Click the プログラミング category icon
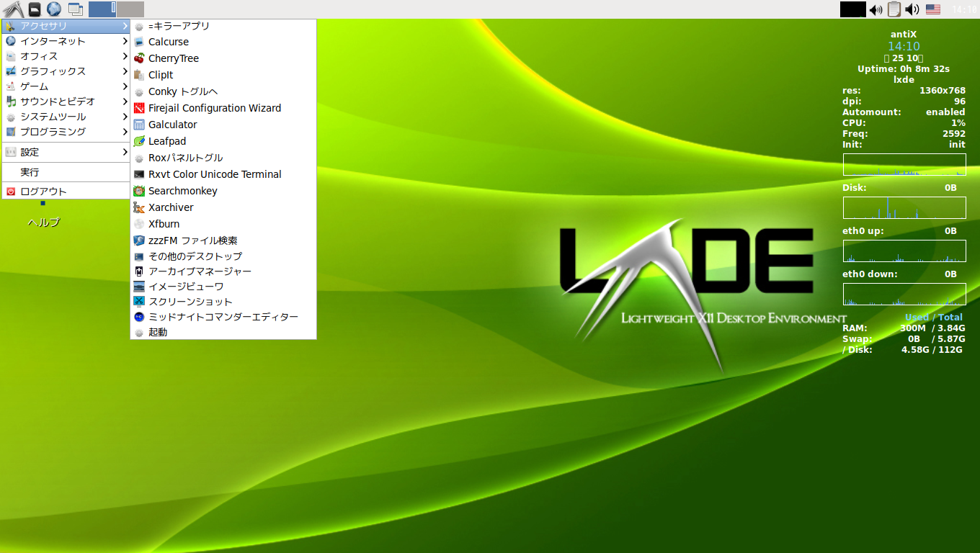 (x=11, y=132)
